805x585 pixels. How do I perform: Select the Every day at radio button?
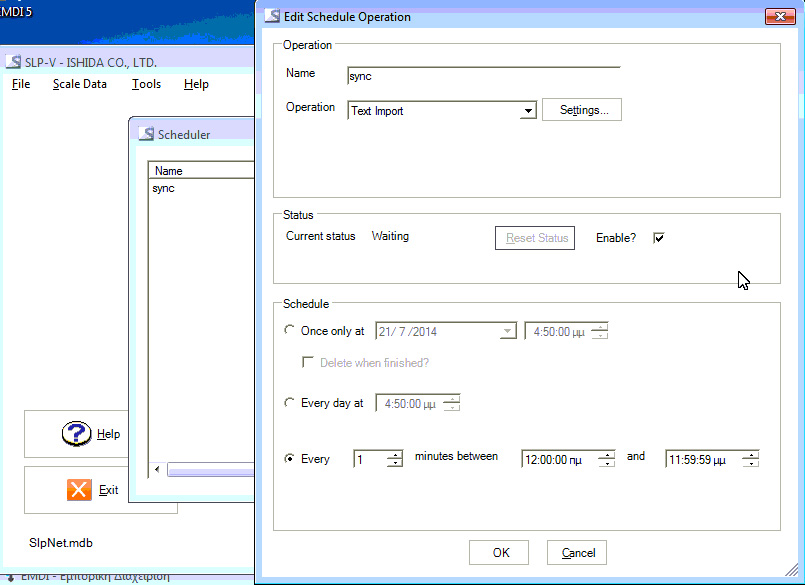click(290, 403)
